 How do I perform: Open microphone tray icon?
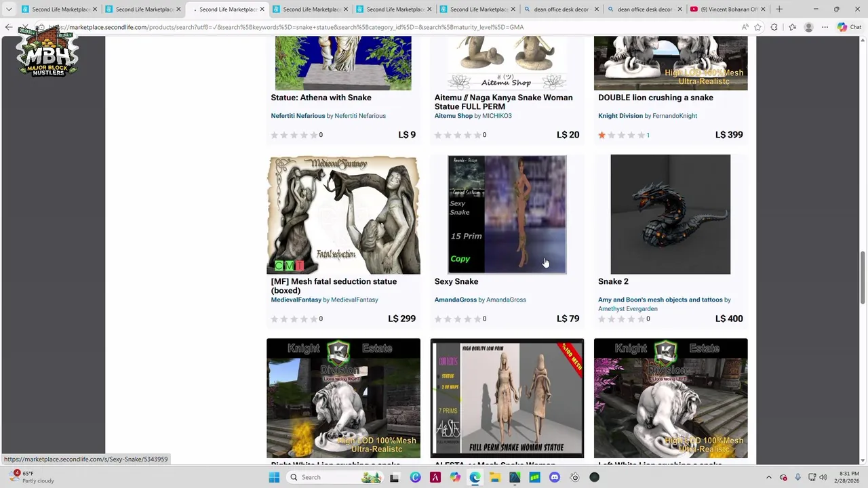pos(797,477)
